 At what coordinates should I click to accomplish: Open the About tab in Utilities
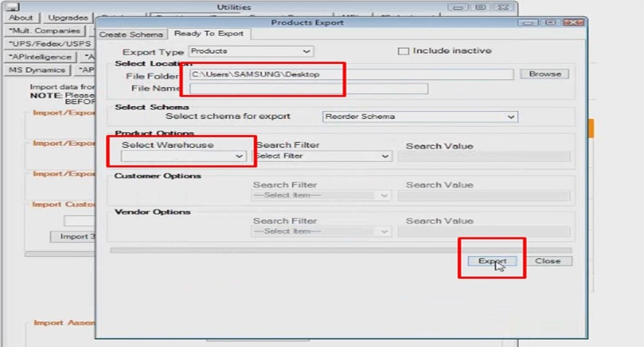(x=21, y=17)
